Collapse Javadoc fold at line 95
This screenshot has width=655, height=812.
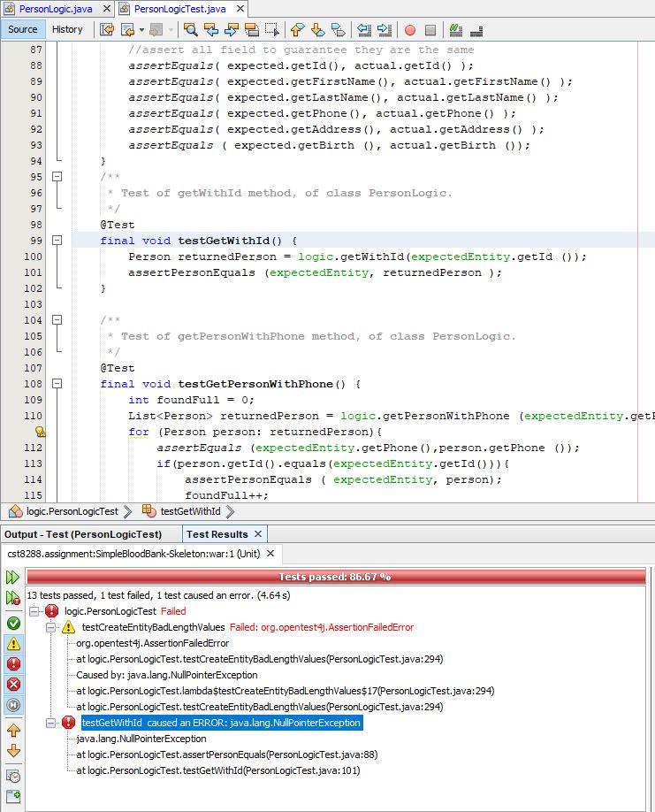(x=57, y=177)
